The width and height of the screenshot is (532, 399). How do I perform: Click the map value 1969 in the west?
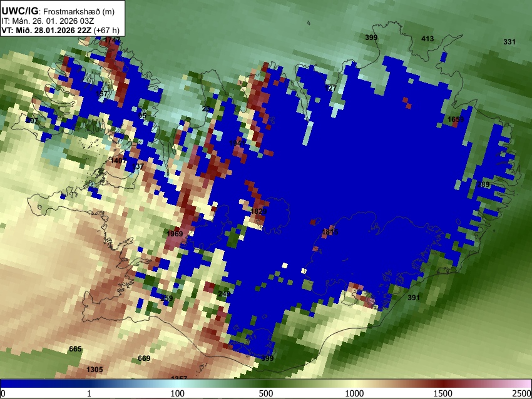point(175,233)
